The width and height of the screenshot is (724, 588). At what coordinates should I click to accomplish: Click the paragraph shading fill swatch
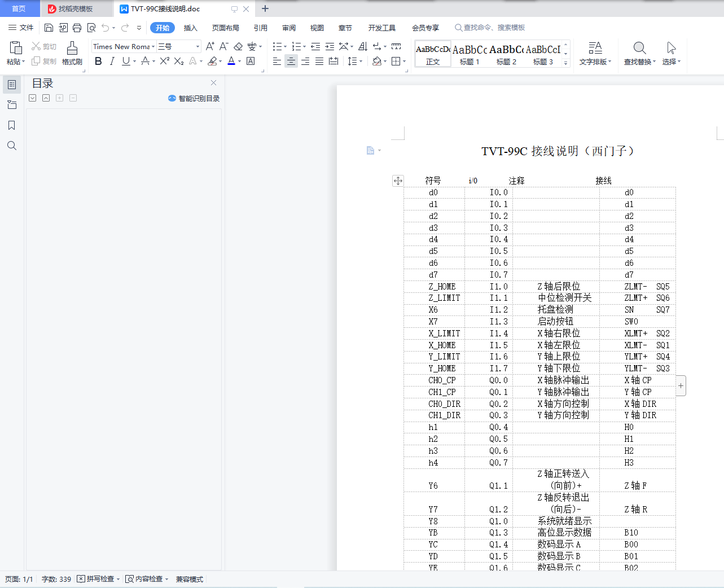376,61
